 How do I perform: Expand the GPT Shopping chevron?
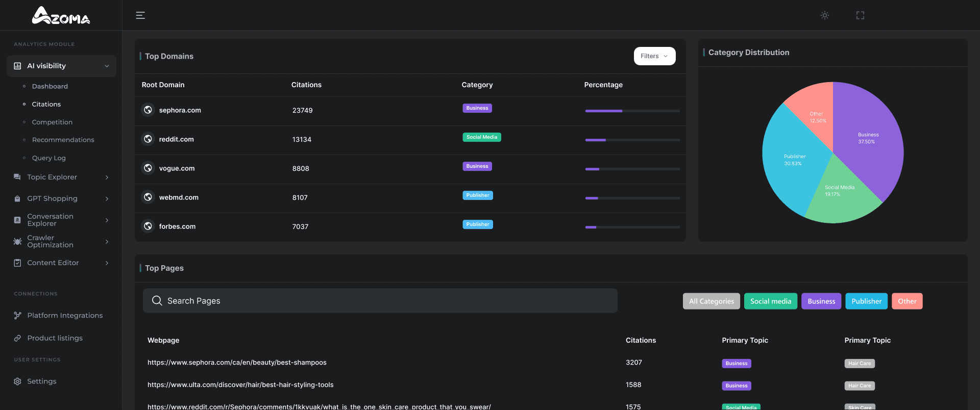tap(107, 198)
